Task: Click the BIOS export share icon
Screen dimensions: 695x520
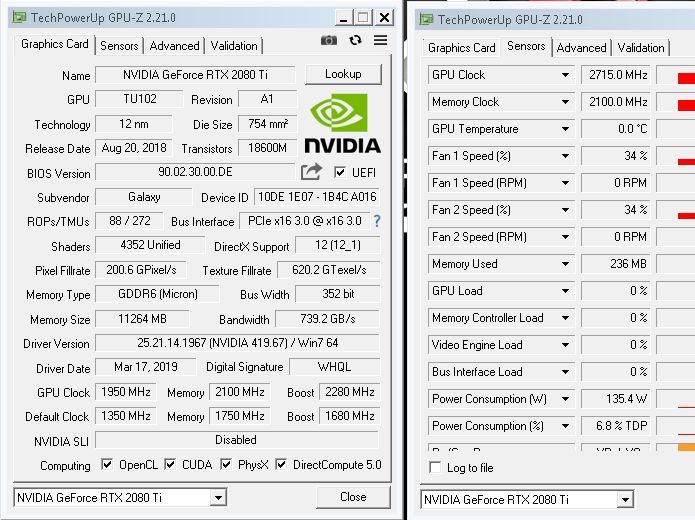Action: point(311,172)
